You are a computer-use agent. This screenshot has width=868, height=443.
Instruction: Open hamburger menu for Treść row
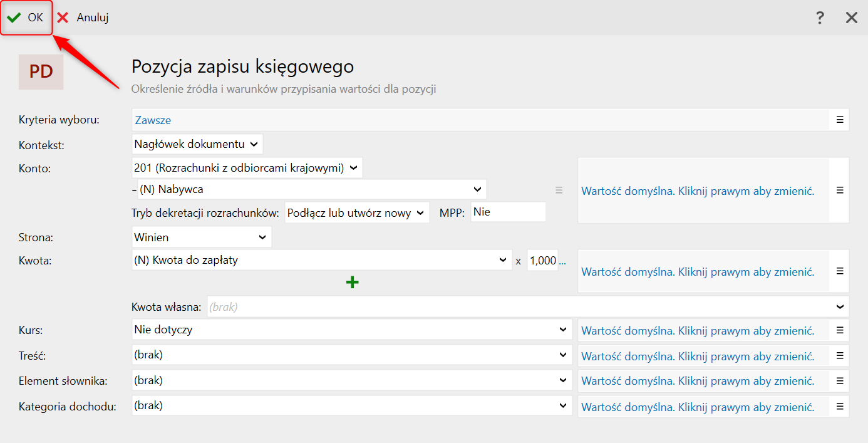point(840,355)
